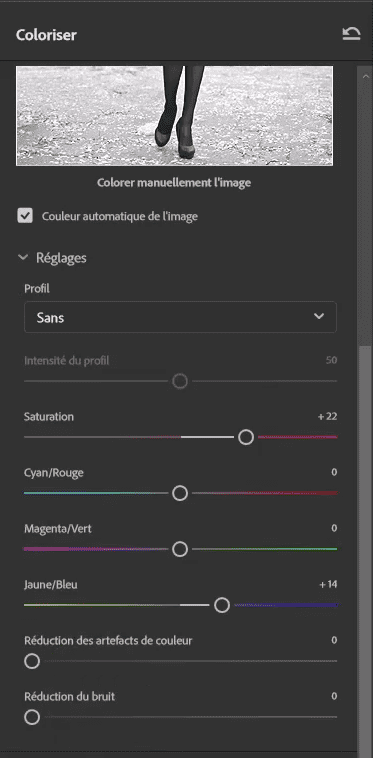Screen dimensions: 373x758
Task: Click the Cyan/Rouge slider handle
Action: coord(180,494)
